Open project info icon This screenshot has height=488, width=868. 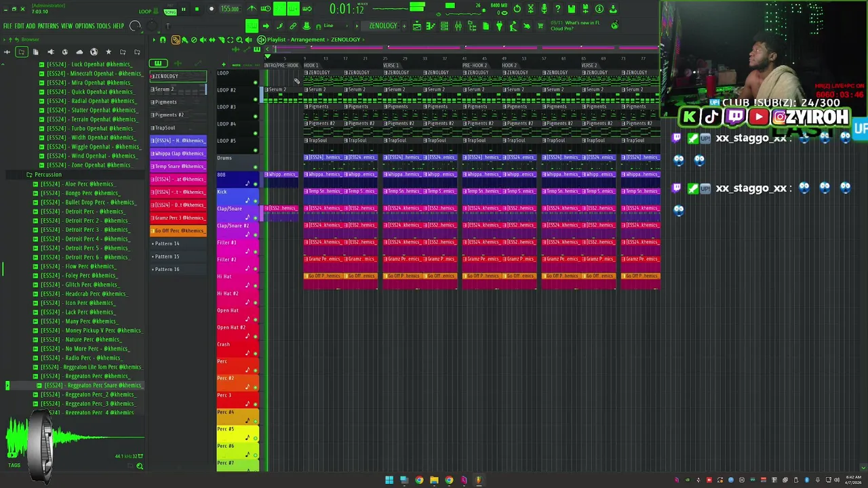(x=599, y=9)
